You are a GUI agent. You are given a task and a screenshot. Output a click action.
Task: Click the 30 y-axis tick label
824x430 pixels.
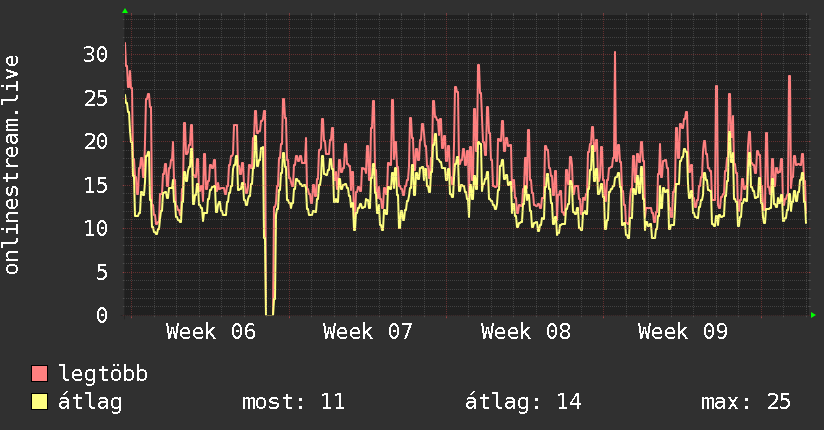[96, 54]
